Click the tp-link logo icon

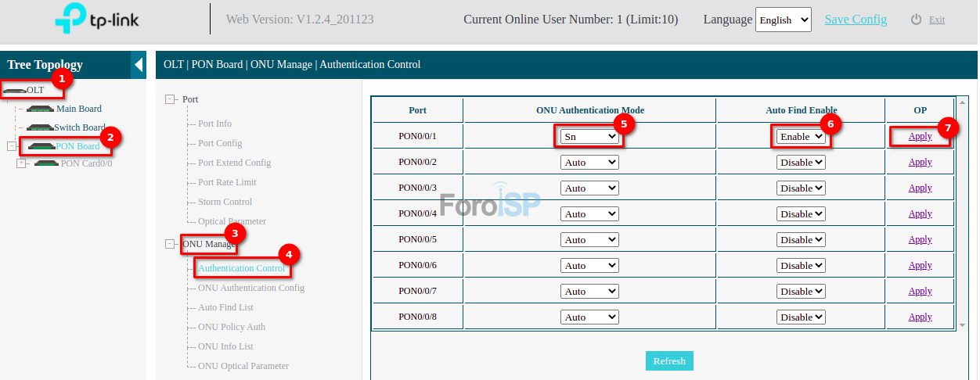tap(70, 20)
